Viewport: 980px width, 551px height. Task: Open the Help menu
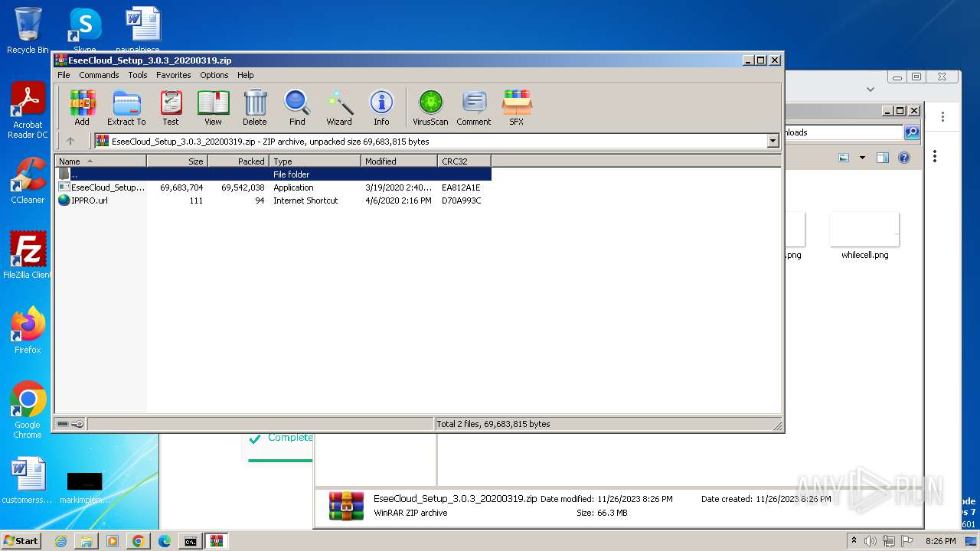[245, 75]
